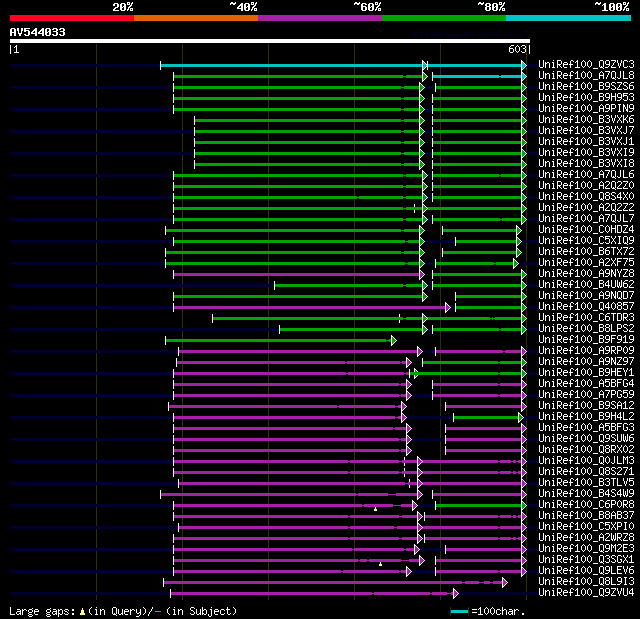This screenshot has height=619, width=640.
Task: Open hit UniRef100_C0HDZ4
Action: (x=586, y=230)
